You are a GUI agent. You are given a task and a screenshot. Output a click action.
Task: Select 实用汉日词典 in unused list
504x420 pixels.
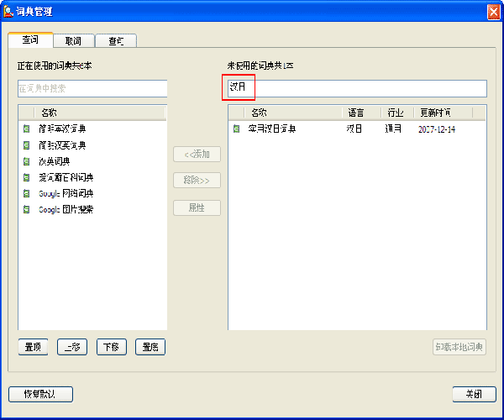[x=272, y=129]
